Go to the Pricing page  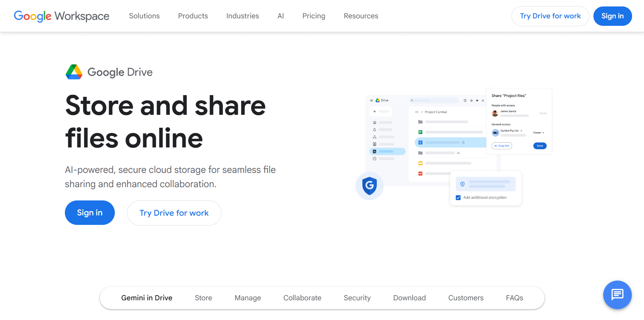[x=314, y=16]
